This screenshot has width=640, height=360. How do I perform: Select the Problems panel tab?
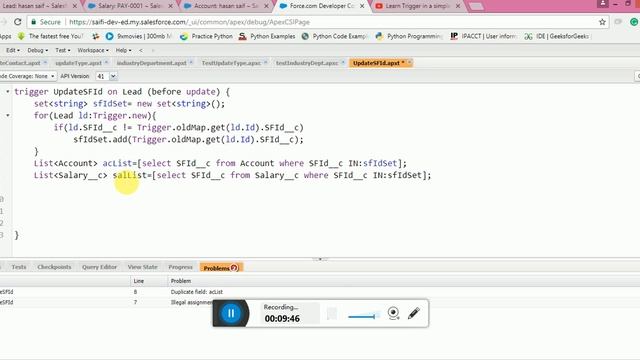221,268
